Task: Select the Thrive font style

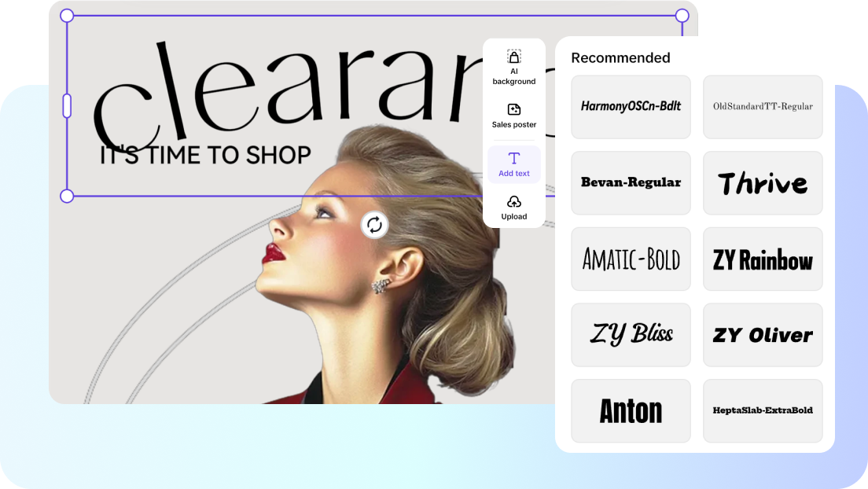Action: [763, 182]
